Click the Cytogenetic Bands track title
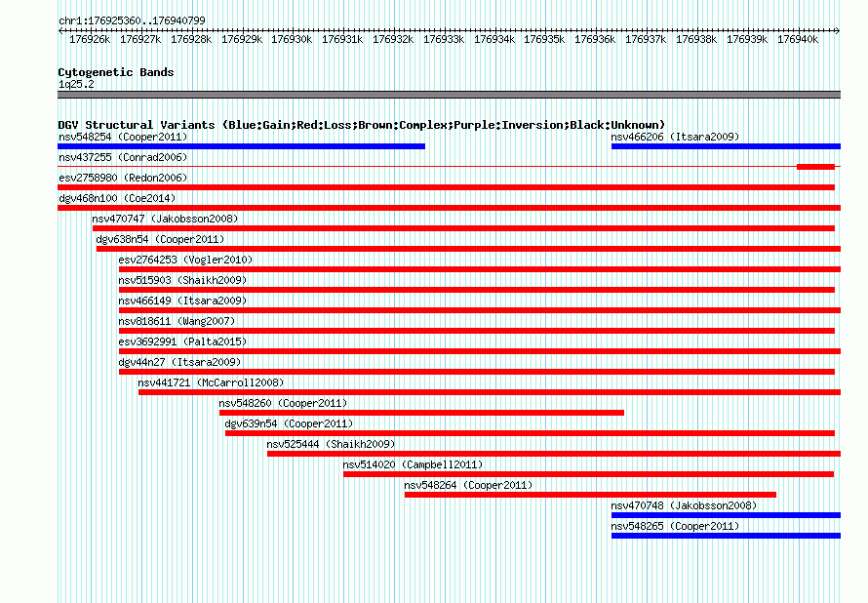The height and width of the screenshot is (603, 868). click(x=116, y=72)
